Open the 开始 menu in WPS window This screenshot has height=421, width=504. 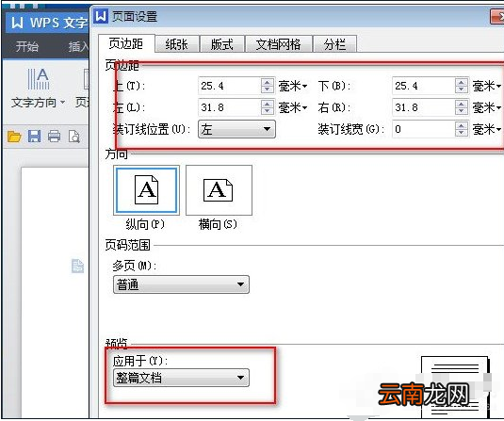(27, 46)
